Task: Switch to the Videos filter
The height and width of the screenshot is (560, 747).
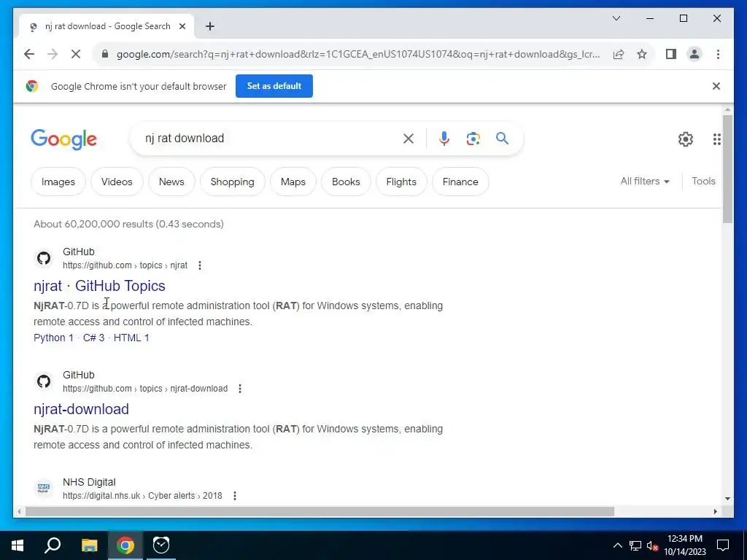Action: click(117, 182)
